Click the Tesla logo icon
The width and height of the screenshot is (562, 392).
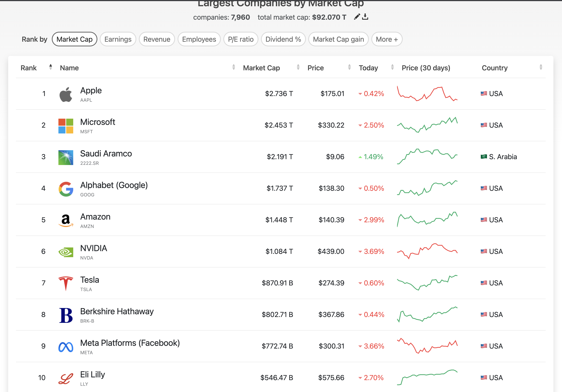click(x=66, y=283)
